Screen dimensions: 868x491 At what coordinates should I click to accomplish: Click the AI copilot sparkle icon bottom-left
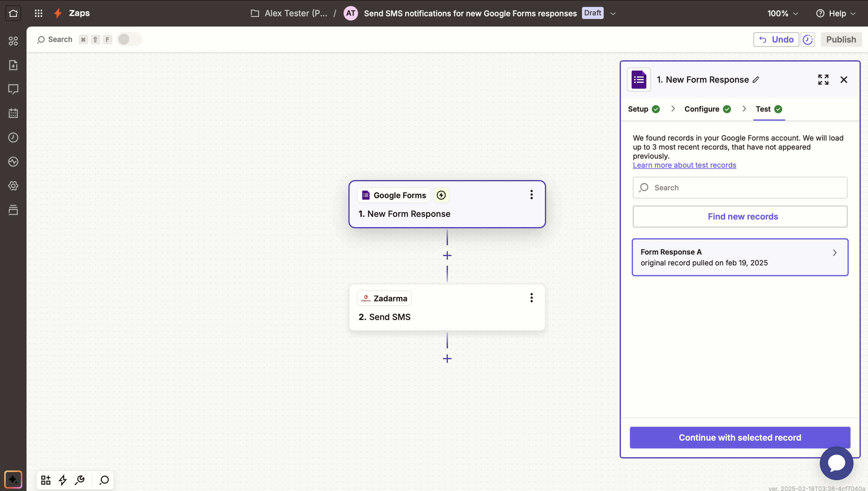(13, 479)
